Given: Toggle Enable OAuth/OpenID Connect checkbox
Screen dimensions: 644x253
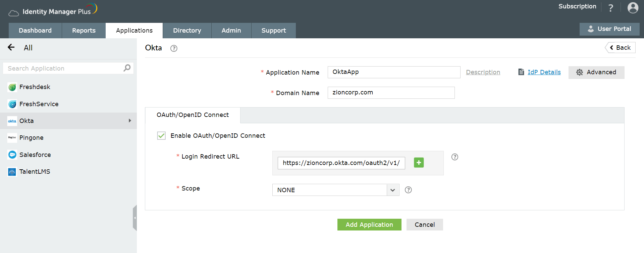Looking at the screenshot, I should pyautogui.click(x=161, y=135).
